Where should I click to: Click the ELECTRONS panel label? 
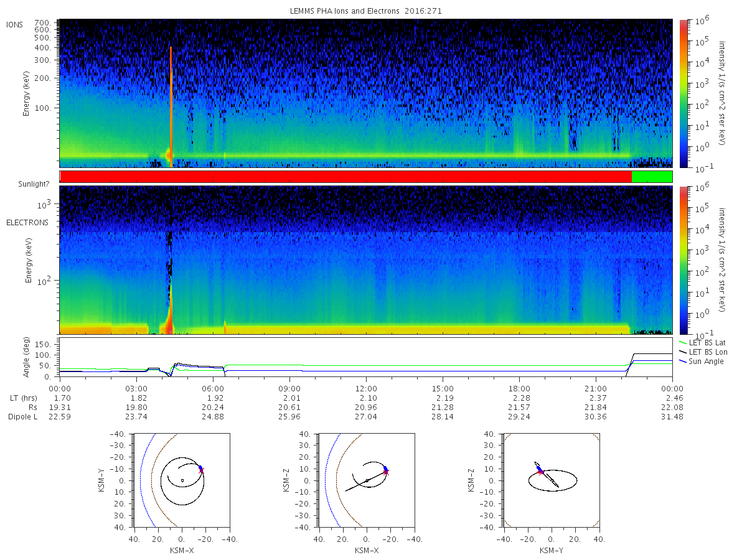(27, 222)
